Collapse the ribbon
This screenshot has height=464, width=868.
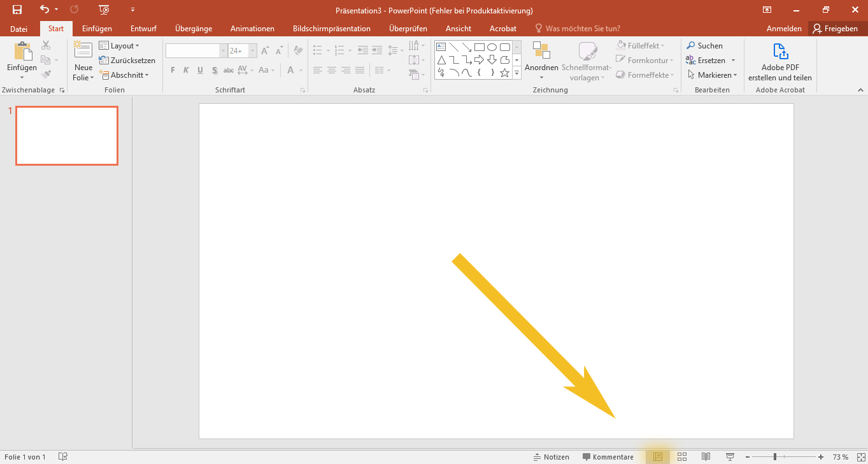pyautogui.click(x=859, y=91)
